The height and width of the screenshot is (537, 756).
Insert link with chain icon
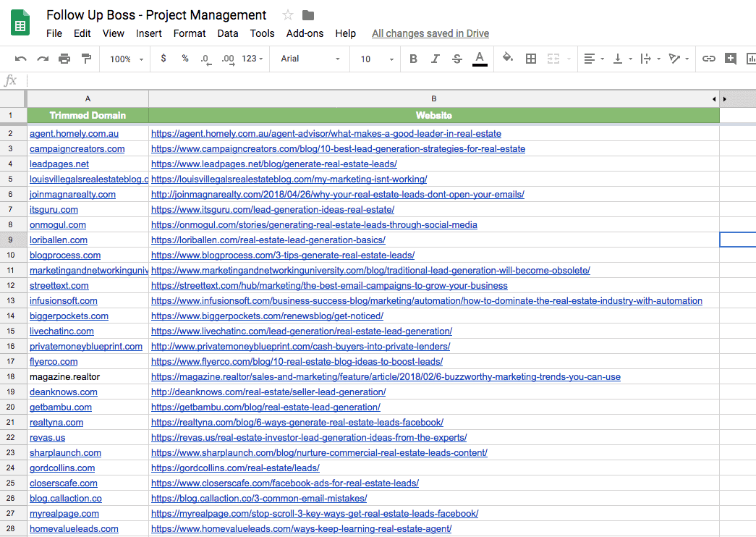(x=708, y=59)
